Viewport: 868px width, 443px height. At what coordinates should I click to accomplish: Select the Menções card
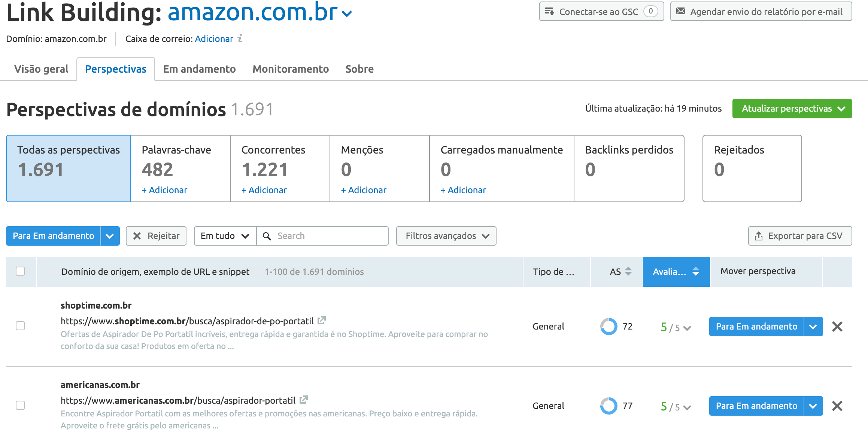(380, 169)
